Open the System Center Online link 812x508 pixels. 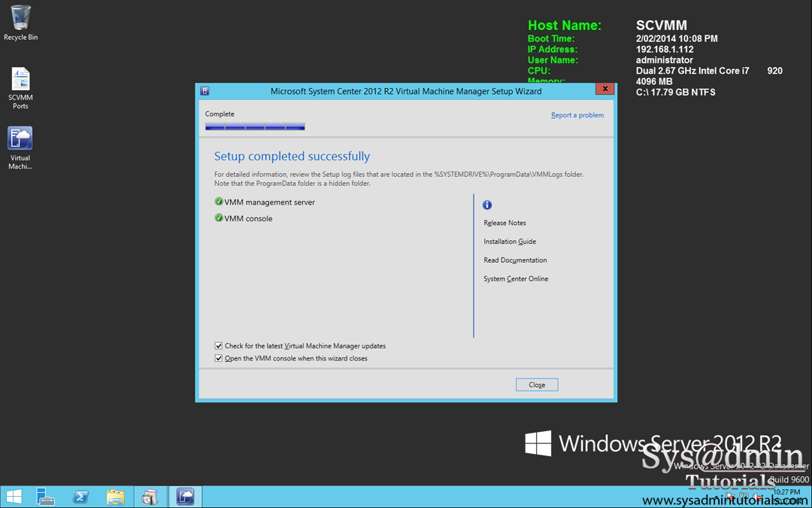point(516,279)
